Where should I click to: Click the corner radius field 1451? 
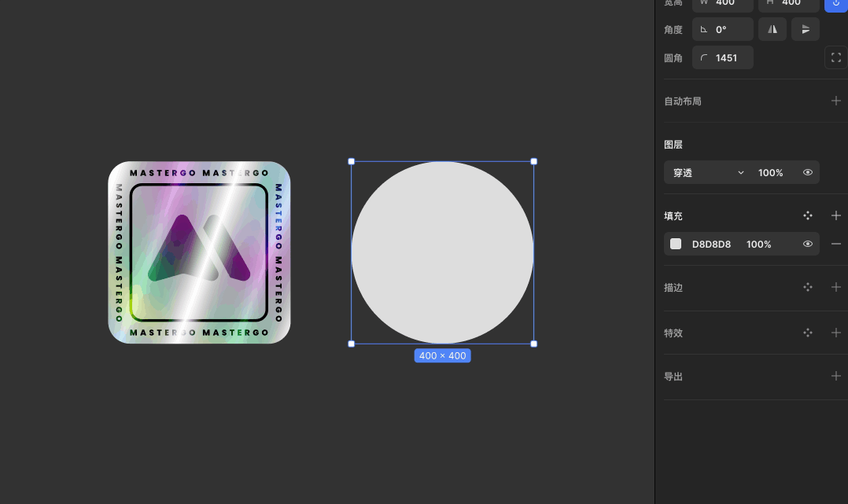coord(722,57)
